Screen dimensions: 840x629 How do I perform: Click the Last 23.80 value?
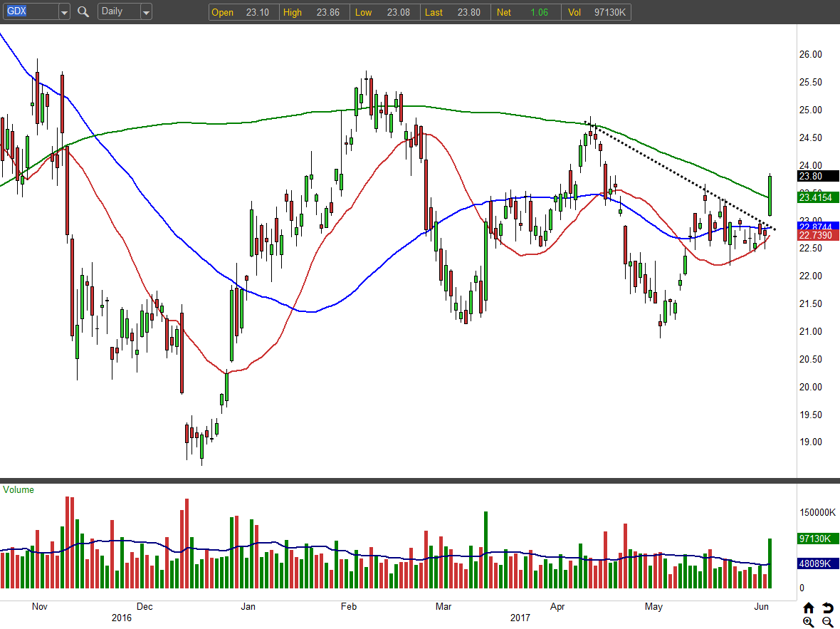click(x=468, y=12)
